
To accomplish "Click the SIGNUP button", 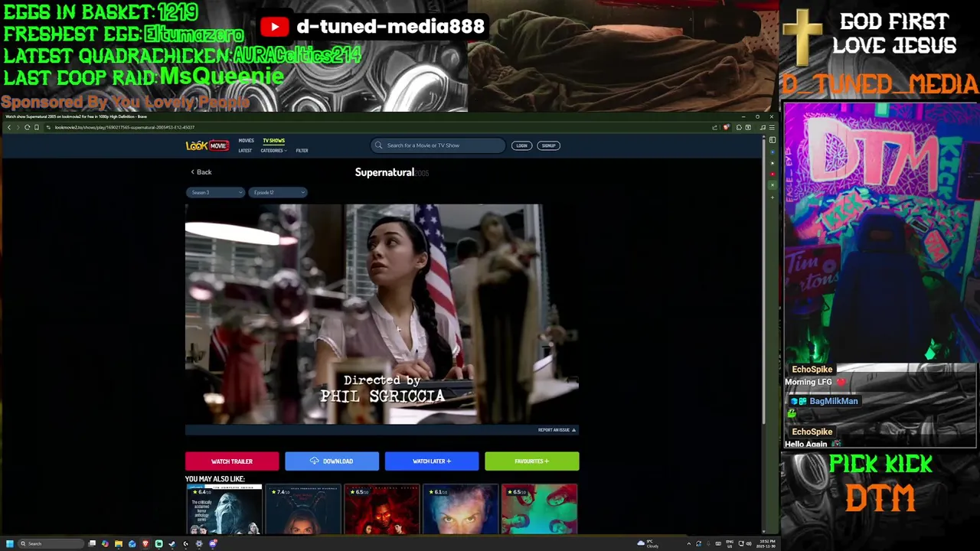I will pos(548,145).
